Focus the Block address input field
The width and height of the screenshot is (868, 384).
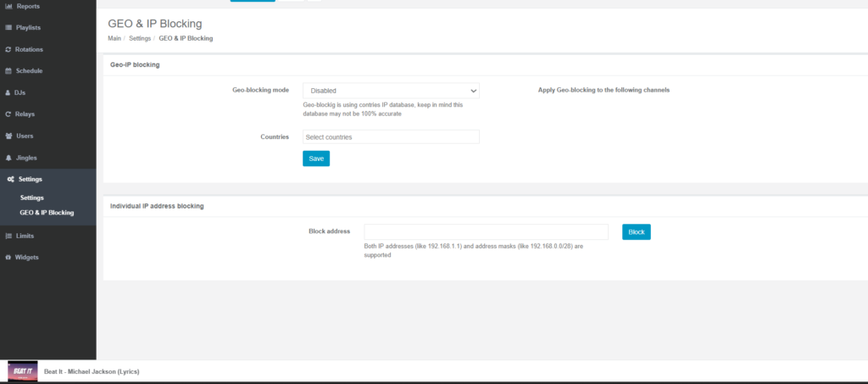(x=486, y=232)
